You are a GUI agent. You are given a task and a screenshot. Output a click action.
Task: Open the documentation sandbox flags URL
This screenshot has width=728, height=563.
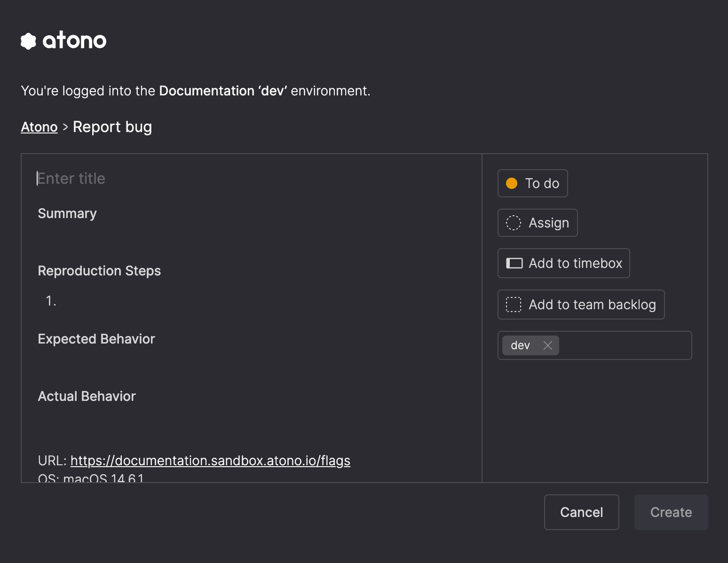(210, 461)
